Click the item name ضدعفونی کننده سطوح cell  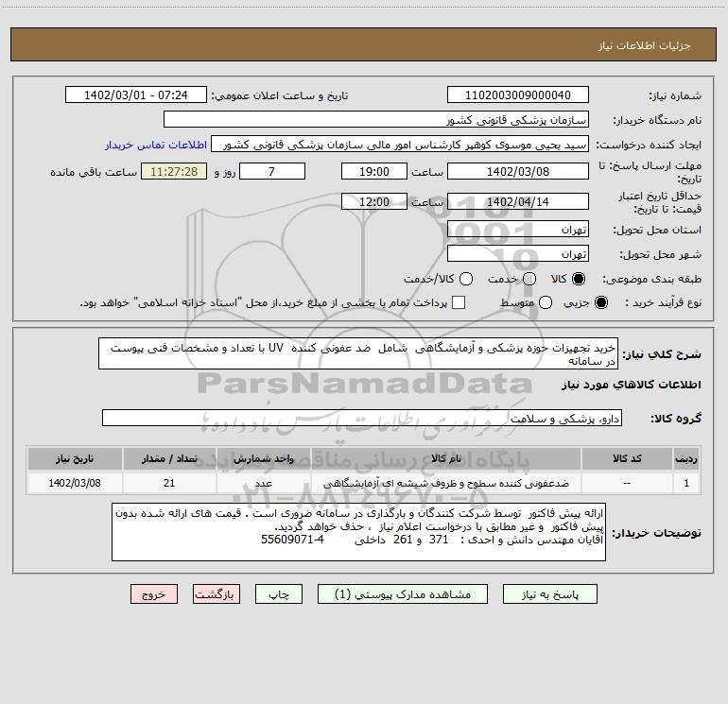(x=445, y=483)
